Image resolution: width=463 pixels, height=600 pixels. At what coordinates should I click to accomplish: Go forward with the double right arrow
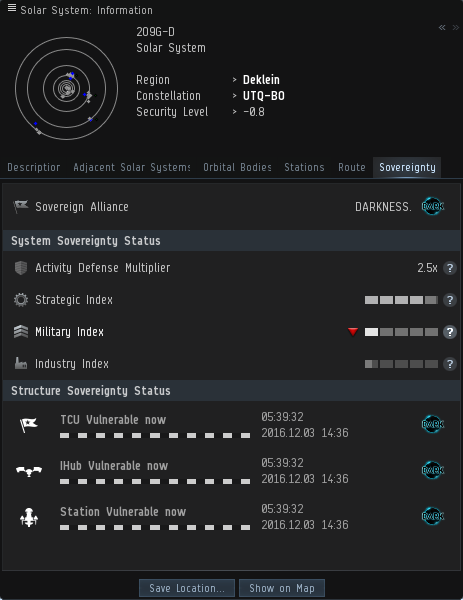[x=456, y=28]
